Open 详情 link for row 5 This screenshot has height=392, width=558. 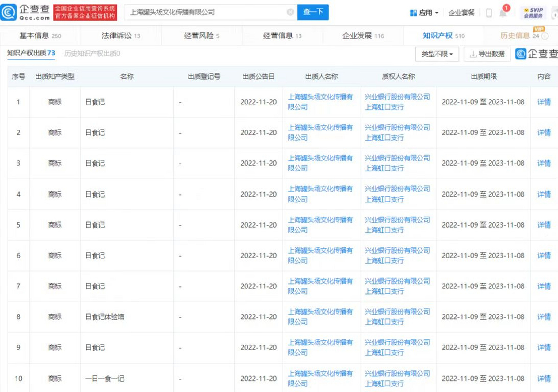click(544, 225)
